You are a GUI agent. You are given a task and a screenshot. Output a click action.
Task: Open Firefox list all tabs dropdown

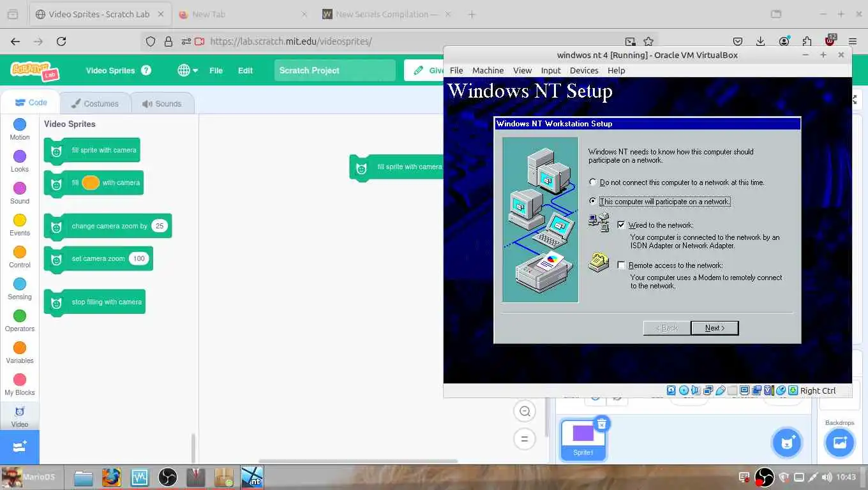[776, 14]
